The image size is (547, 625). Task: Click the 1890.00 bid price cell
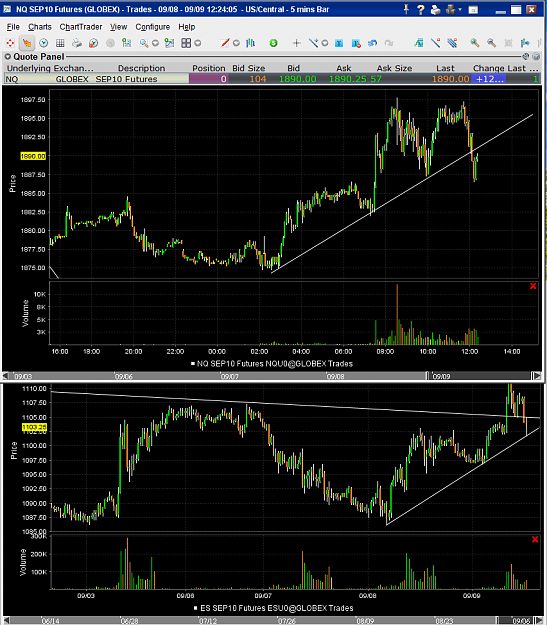[x=297, y=79]
